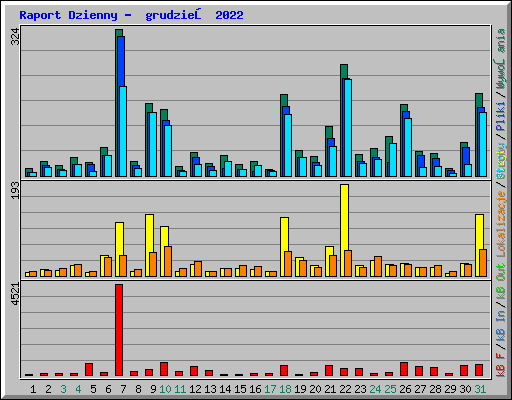
Task: Click the Pliki legend label
Action: tap(501, 116)
